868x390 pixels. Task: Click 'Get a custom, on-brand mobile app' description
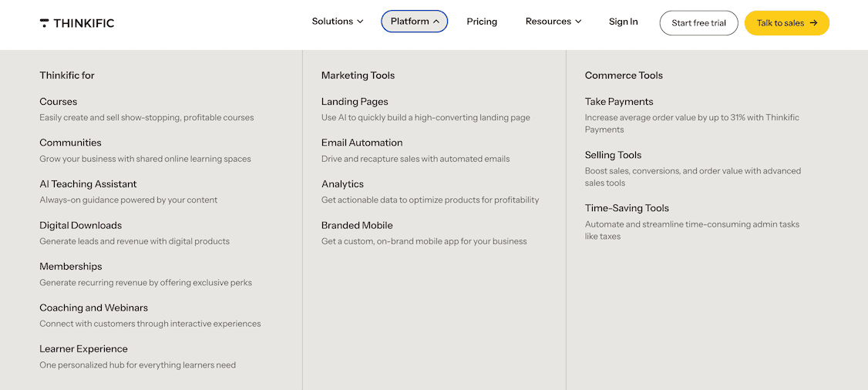pyautogui.click(x=424, y=241)
